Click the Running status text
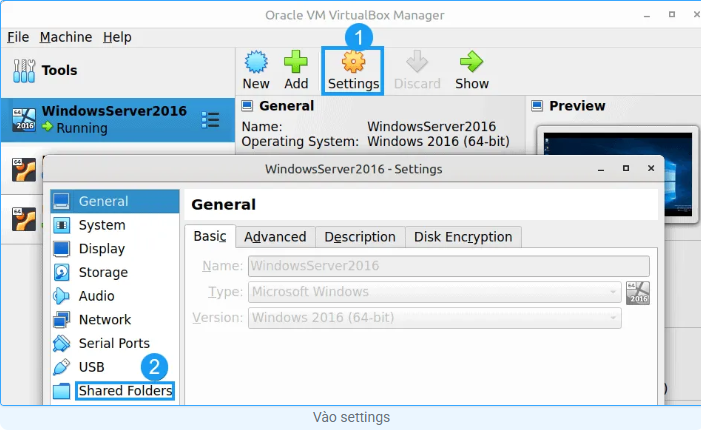This screenshot has width=701, height=431. [x=82, y=128]
